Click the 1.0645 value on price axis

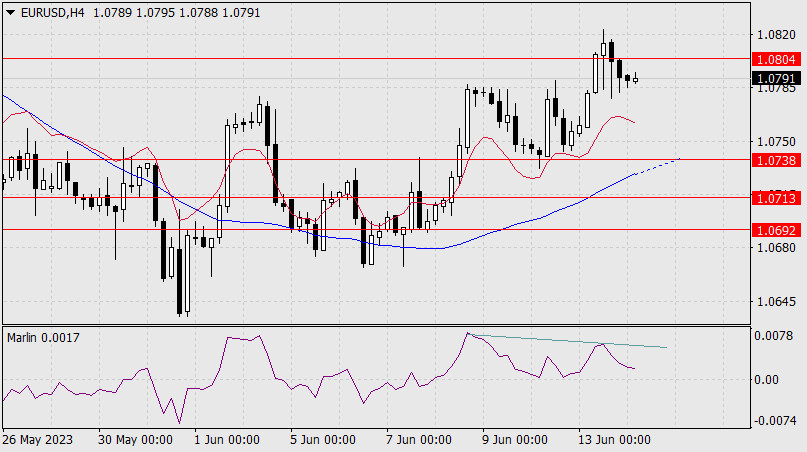coord(777,301)
